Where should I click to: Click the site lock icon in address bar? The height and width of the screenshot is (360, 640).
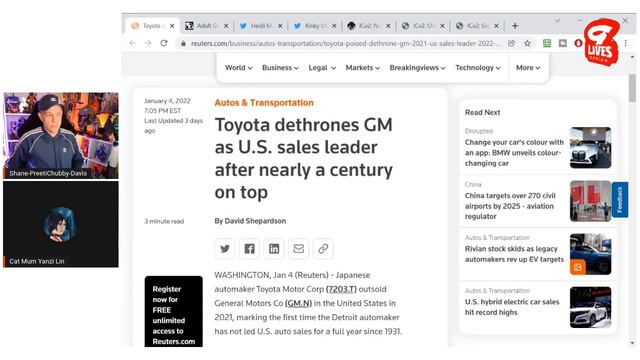click(183, 43)
